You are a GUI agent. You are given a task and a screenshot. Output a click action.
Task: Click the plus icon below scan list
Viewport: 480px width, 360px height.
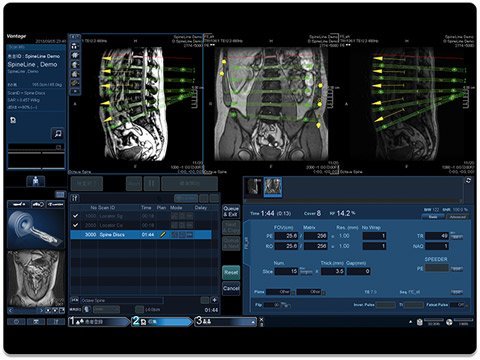tap(214, 300)
